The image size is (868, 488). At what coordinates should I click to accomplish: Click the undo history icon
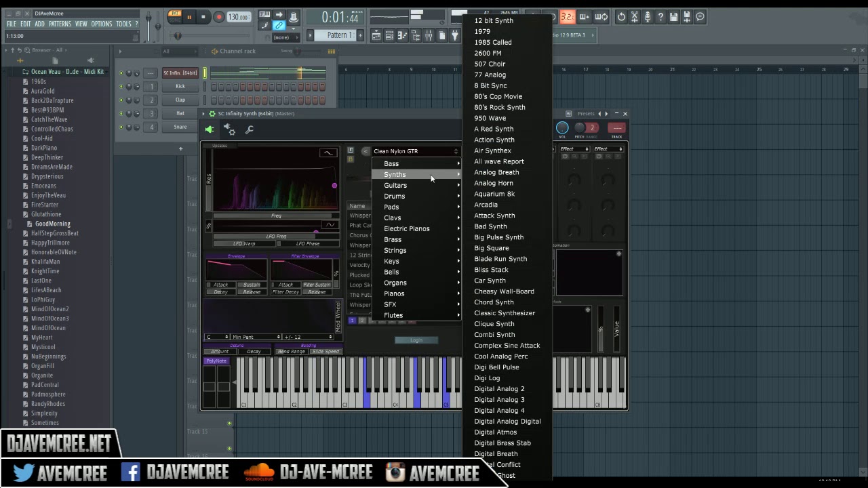[x=621, y=17]
